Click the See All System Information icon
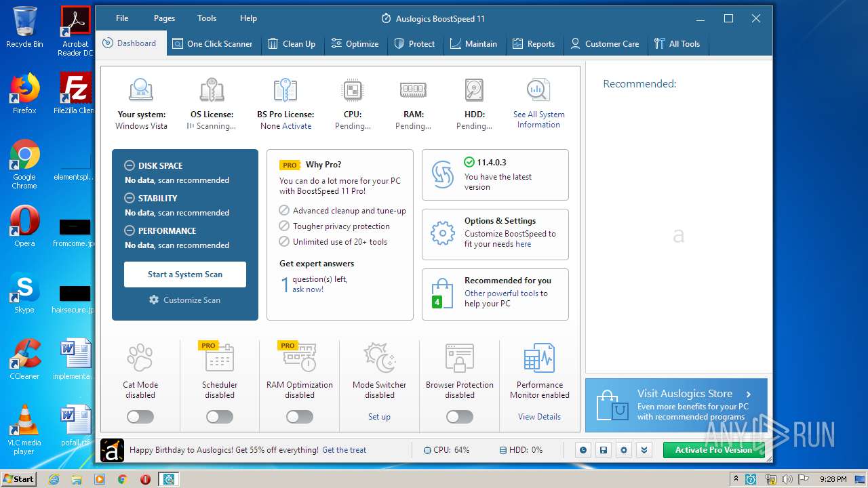This screenshot has height=488, width=868. pos(538,90)
